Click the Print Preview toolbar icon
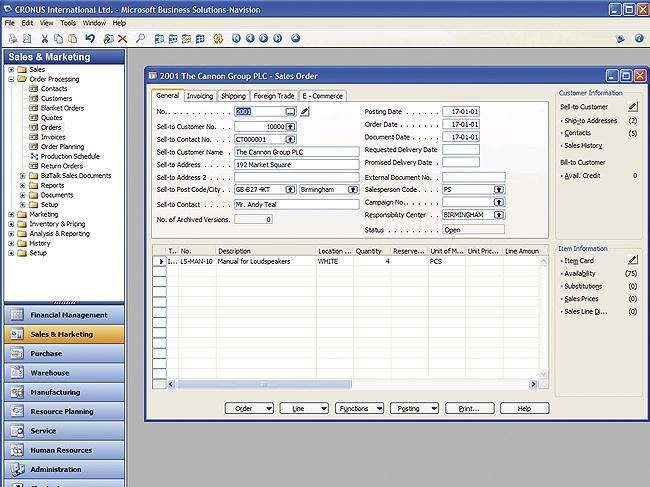The width and height of the screenshot is (650, 487). click(x=27, y=39)
